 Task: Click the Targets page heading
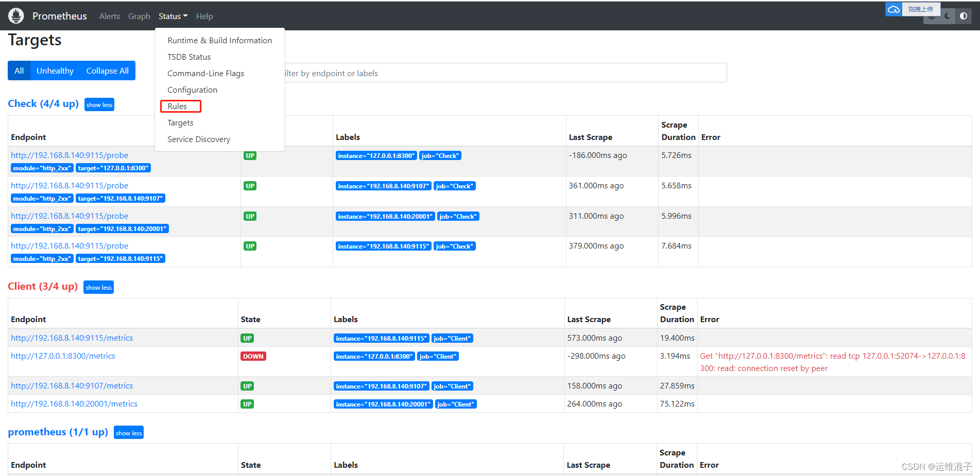(35, 40)
